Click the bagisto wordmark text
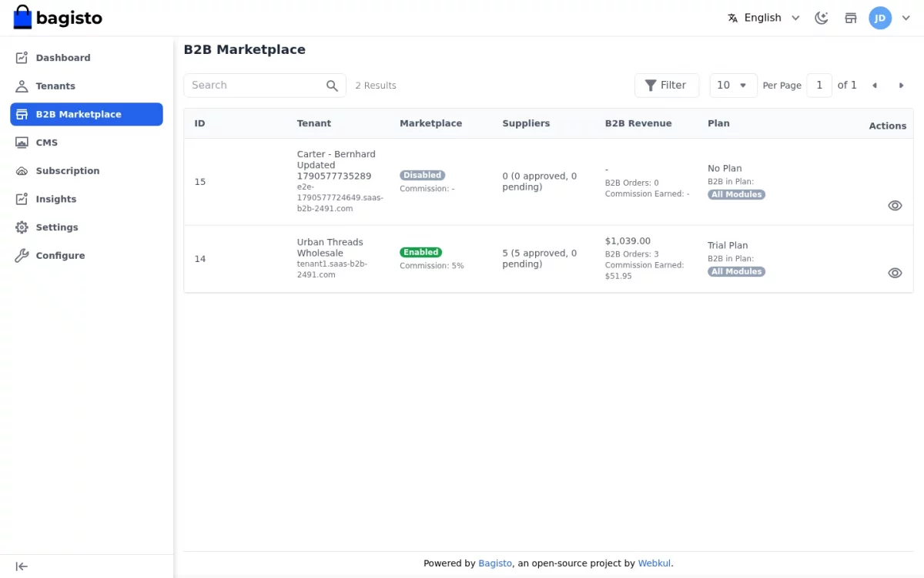 point(69,18)
